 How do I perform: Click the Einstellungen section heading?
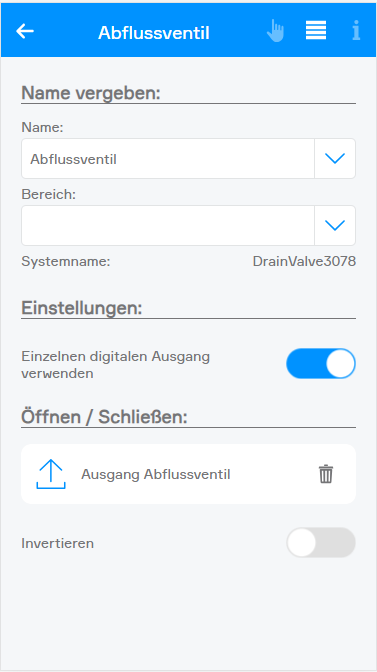81,308
